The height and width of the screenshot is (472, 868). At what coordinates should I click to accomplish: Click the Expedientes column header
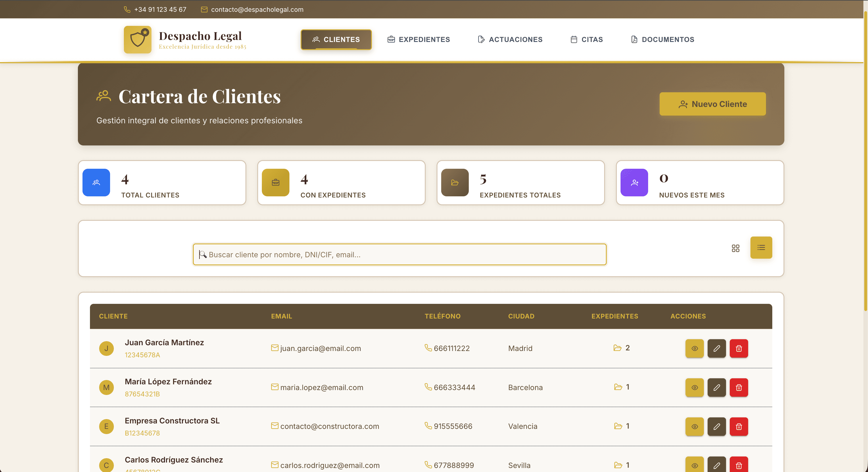614,316
